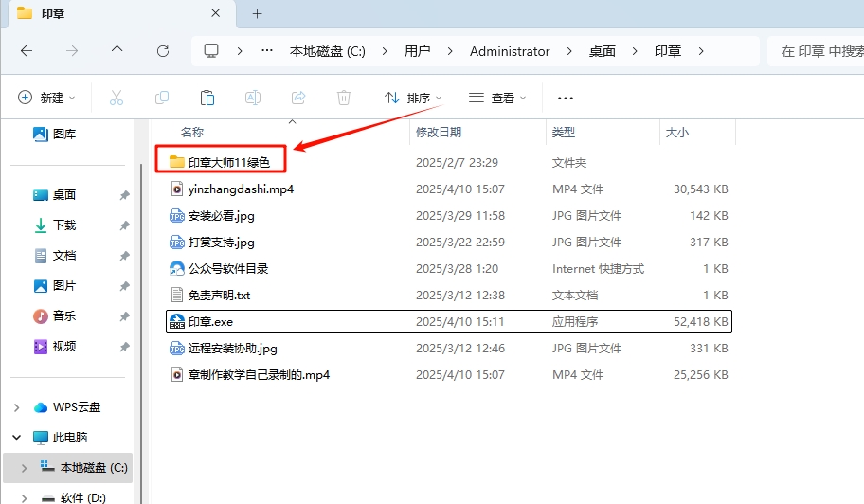Open 视频 in quick access
The image size is (864, 504).
click(55, 347)
